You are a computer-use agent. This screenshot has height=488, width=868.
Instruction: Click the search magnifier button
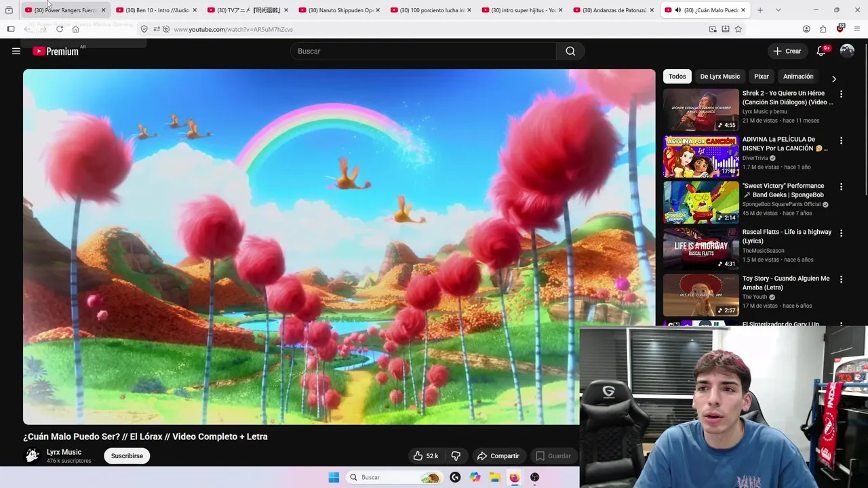tap(570, 51)
